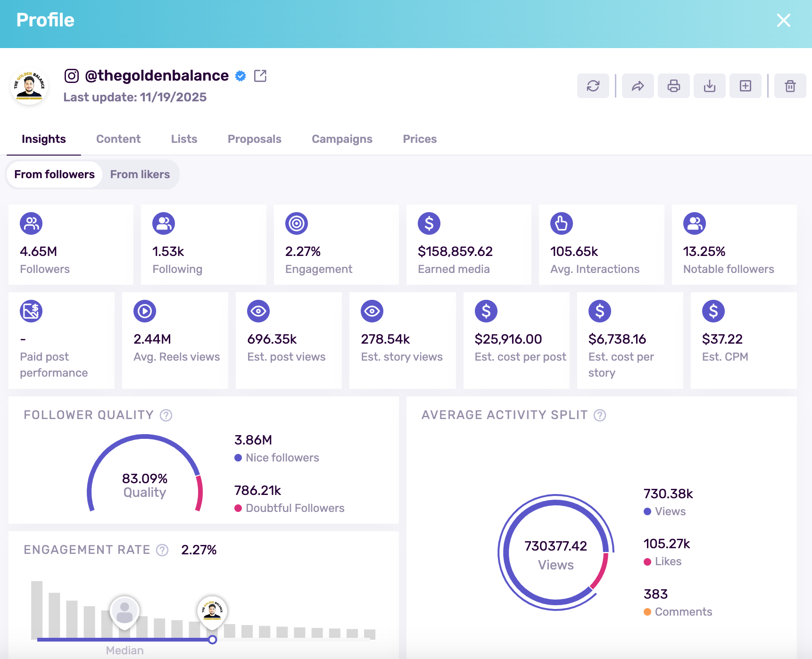This screenshot has width=812, height=659.
Task: Close the Profile panel
Action: pyautogui.click(x=783, y=20)
